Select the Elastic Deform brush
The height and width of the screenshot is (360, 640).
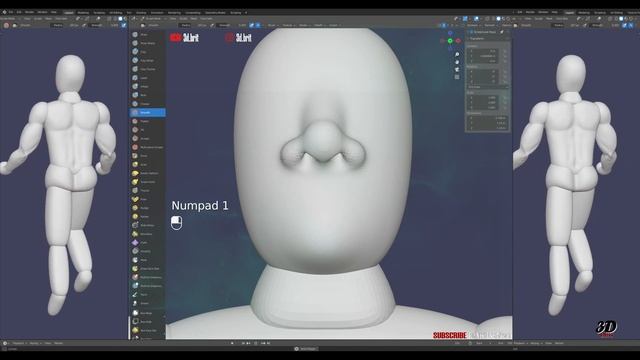pos(147,173)
